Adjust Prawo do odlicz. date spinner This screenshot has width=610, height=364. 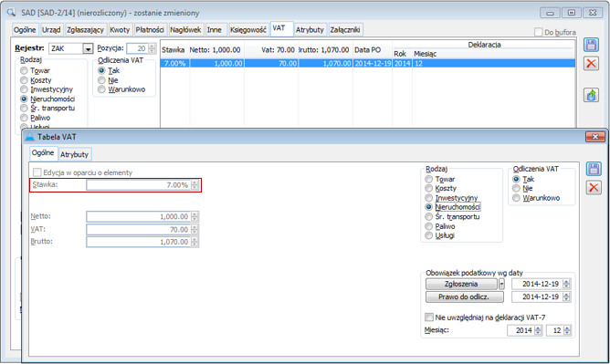point(566,296)
